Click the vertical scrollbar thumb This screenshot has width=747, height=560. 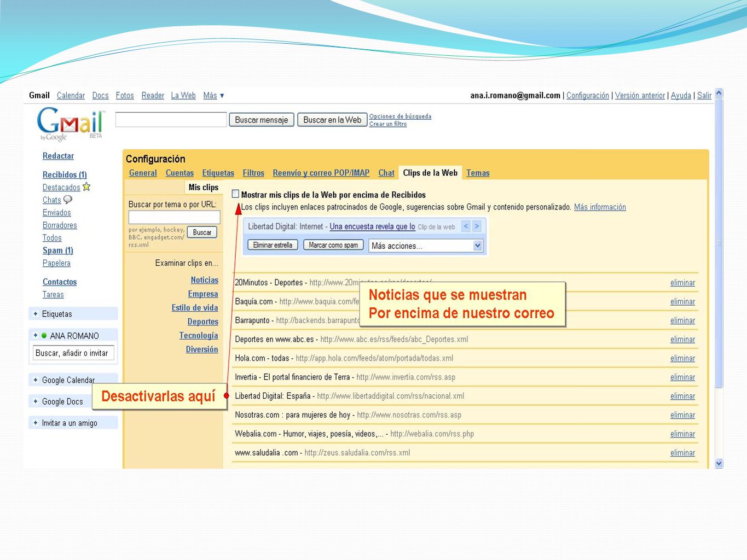[x=719, y=243]
